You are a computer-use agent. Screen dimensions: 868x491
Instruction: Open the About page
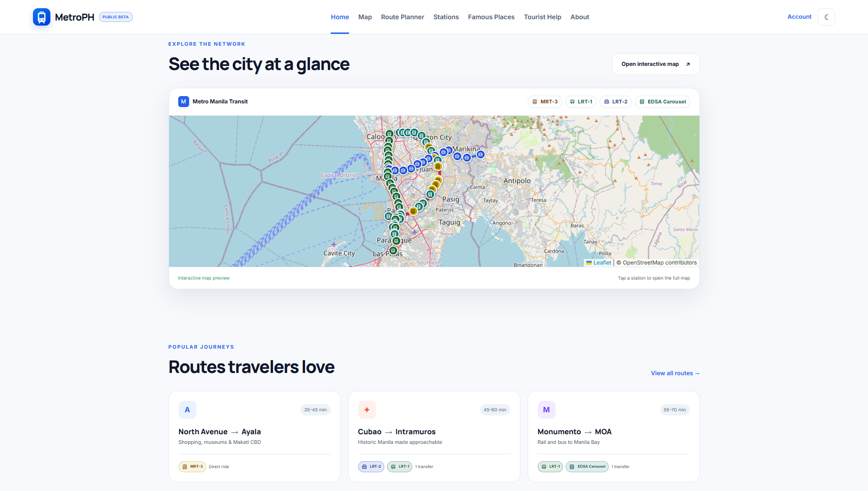pyautogui.click(x=580, y=17)
